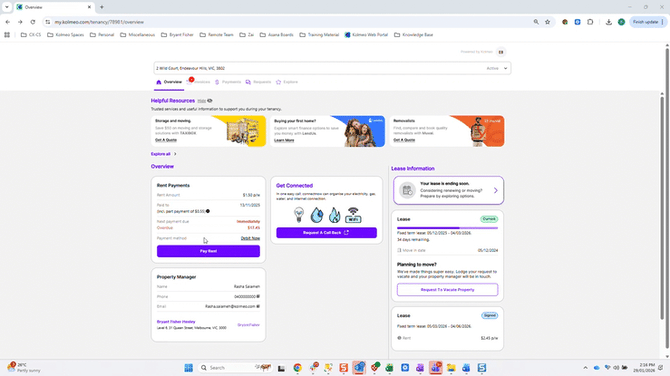Switch to the Explore tab
This screenshot has width=670, height=376.
pos(287,82)
